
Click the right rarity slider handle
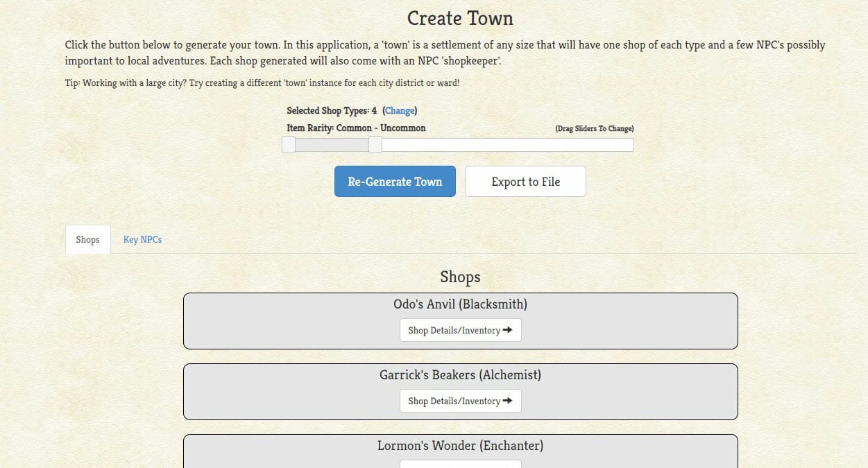[375, 144]
